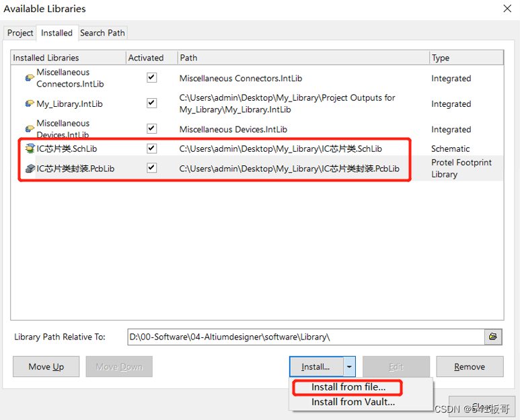Click the Miscellaneous Connectors.IntLib library icon

(x=30, y=78)
